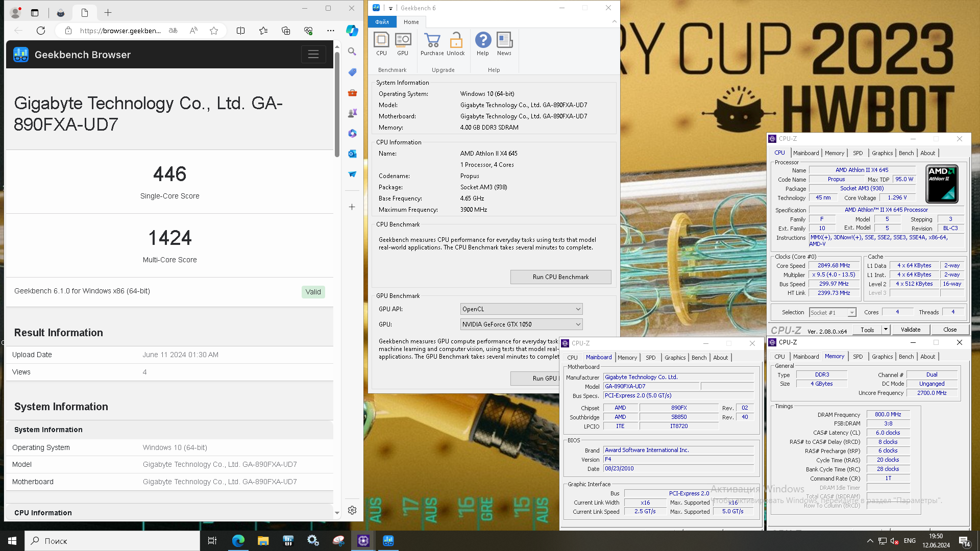Click Run CPU Benchmark button
Image resolution: width=980 pixels, height=551 pixels.
point(560,277)
